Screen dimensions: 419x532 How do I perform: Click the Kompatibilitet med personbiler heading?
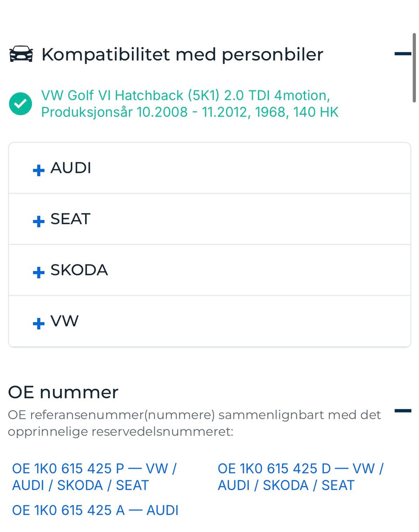point(182,55)
